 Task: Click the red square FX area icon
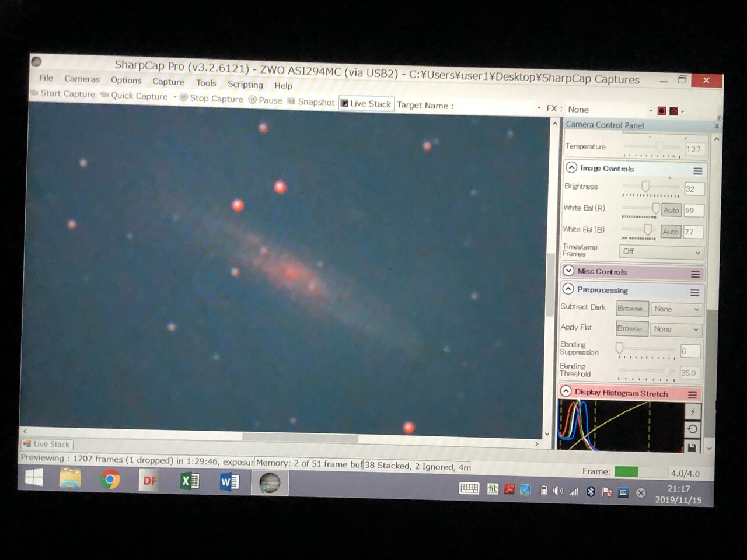[673, 111]
